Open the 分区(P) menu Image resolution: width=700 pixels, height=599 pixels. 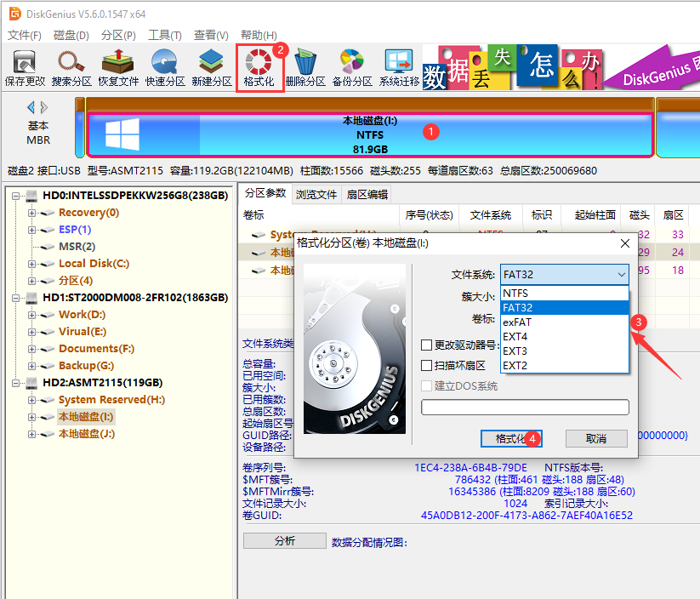[118, 35]
